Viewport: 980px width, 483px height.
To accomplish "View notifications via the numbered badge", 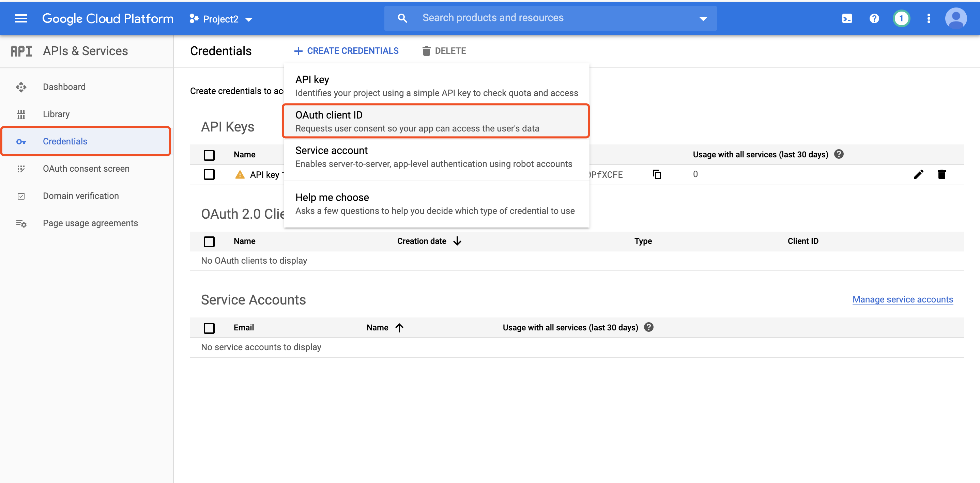I will click(901, 18).
